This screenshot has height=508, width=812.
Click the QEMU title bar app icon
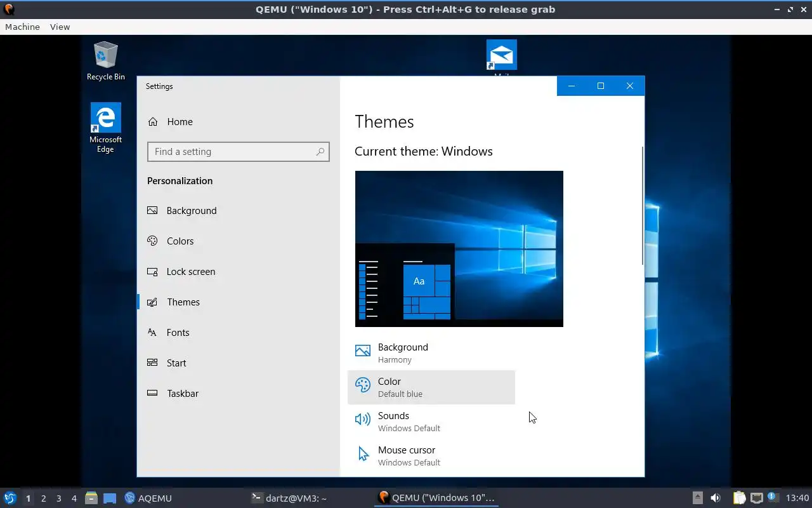(9, 9)
